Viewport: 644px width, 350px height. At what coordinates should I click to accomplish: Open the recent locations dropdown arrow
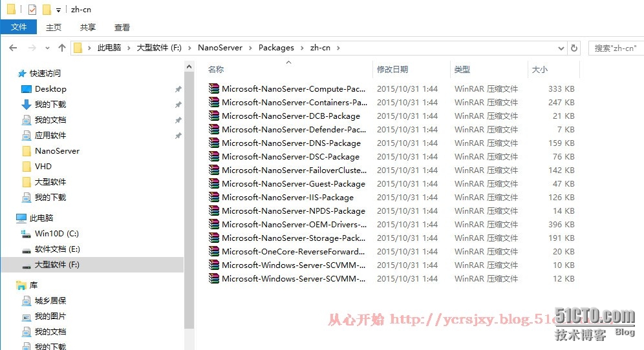[48, 48]
